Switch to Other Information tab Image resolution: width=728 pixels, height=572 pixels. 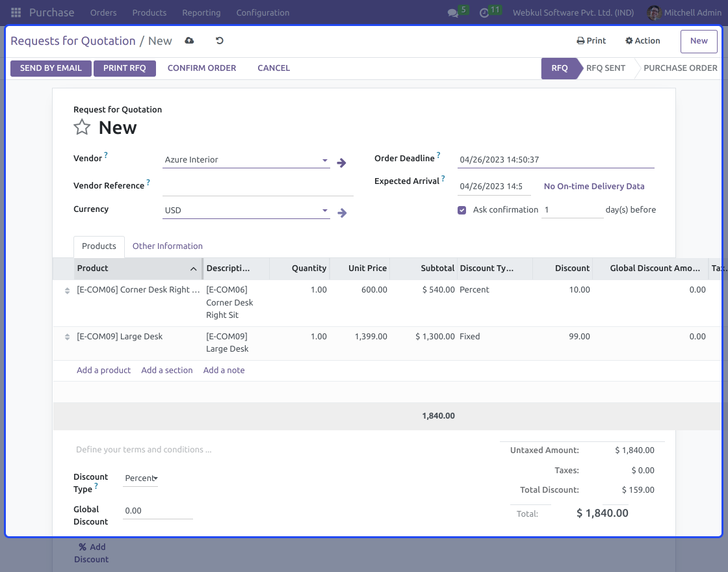pyautogui.click(x=168, y=246)
